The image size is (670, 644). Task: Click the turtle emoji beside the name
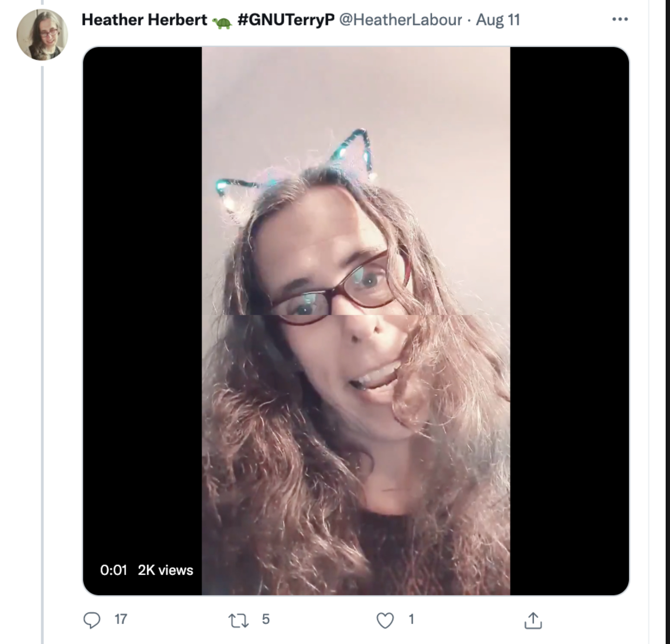click(222, 22)
